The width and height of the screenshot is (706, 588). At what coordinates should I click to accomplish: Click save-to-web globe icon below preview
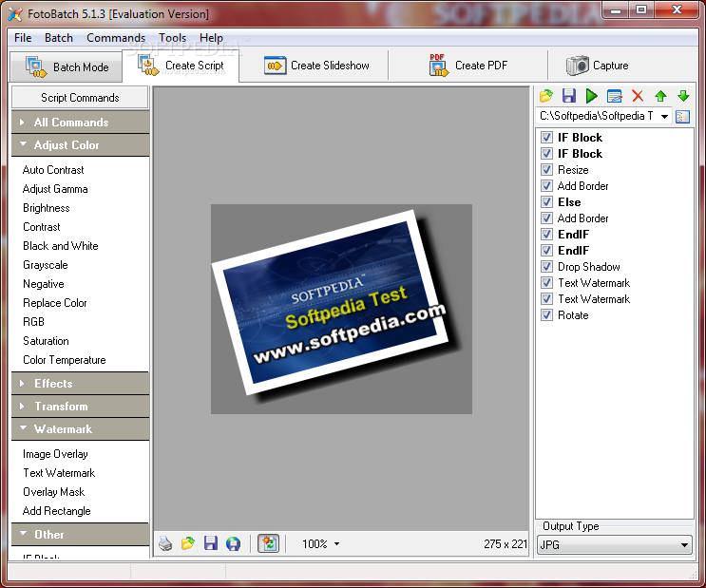click(x=233, y=543)
